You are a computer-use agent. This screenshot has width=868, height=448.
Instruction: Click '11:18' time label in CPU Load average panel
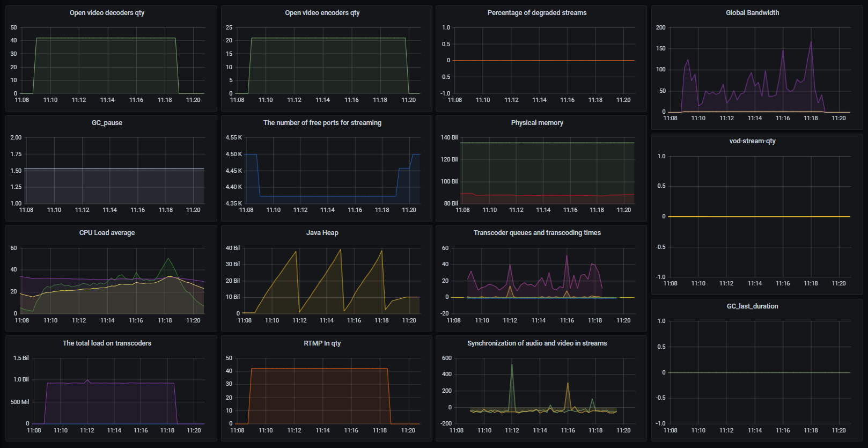point(165,320)
